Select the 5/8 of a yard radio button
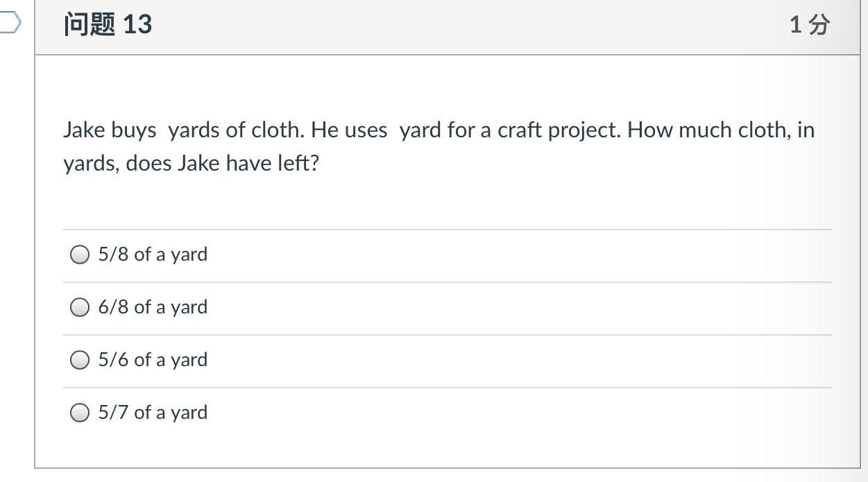This screenshot has width=868, height=482. pos(80,255)
